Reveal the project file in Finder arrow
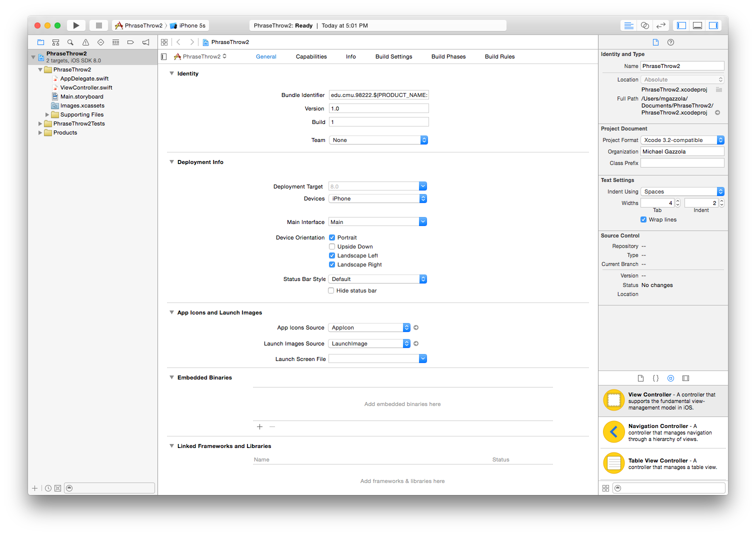The width and height of the screenshot is (756, 535). click(x=717, y=112)
